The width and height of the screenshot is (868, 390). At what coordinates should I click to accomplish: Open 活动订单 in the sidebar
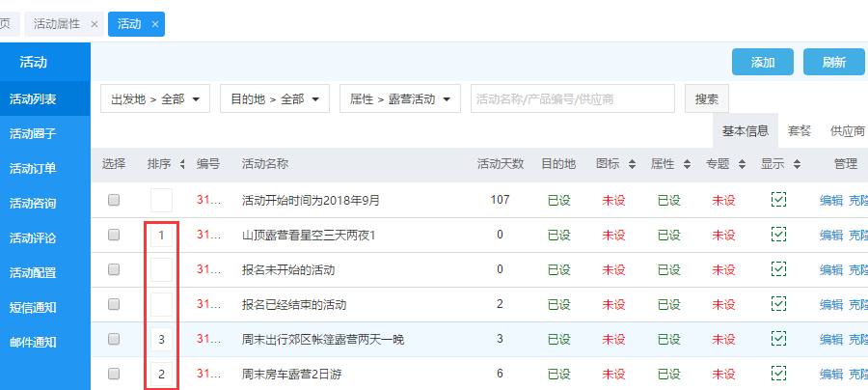click(x=33, y=169)
